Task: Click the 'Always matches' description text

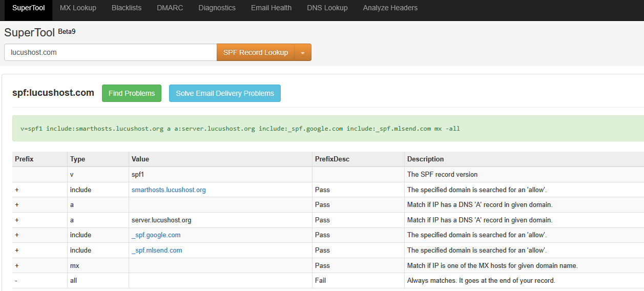Action: [481, 280]
